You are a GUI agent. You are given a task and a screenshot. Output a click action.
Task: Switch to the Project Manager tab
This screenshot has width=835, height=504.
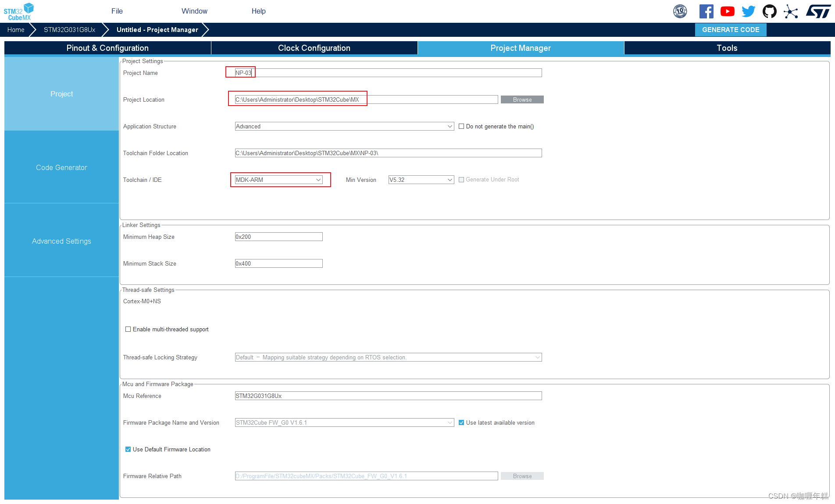(x=521, y=48)
